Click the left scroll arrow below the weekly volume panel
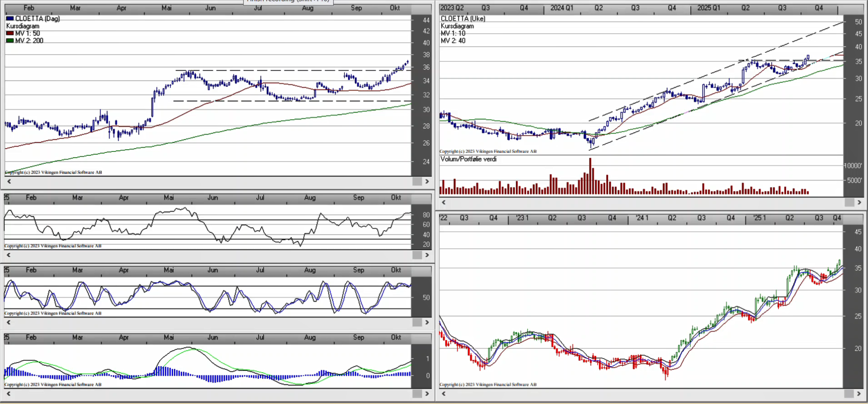The image size is (868, 404). coord(444,202)
